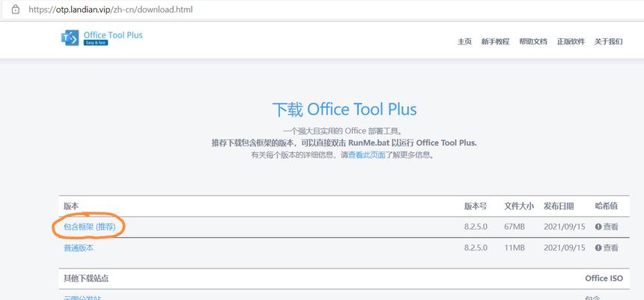Click the 下载 Office Tool Plus heading
The height and width of the screenshot is (300, 644).
pos(344,109)
